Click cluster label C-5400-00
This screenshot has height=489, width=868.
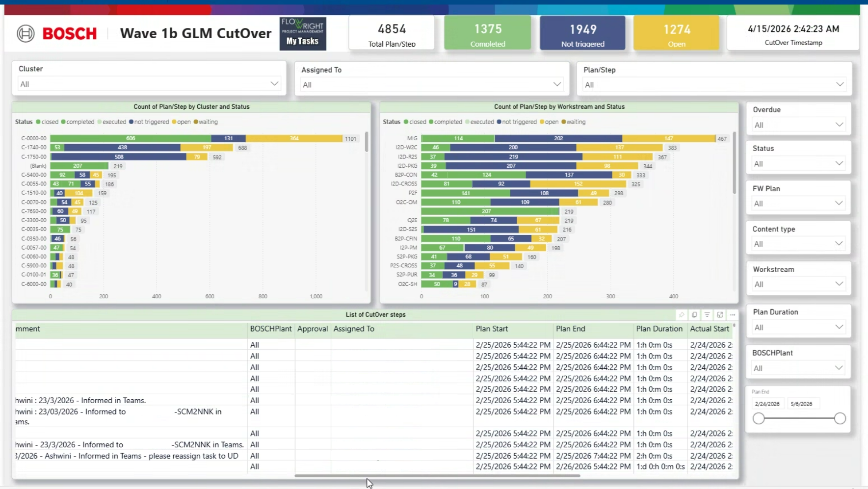pyautogui.click(x=34, y=175)
